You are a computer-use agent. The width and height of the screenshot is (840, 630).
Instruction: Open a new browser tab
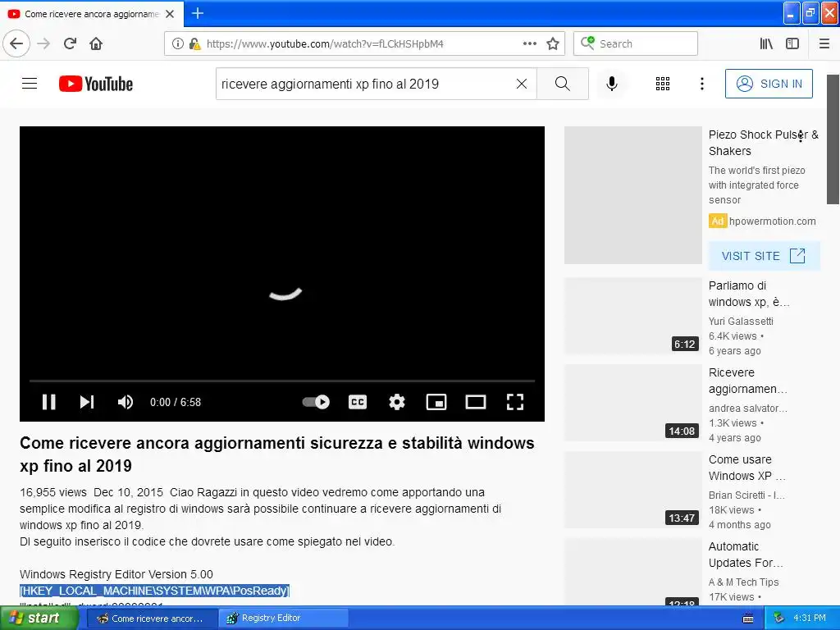(198, 13)
